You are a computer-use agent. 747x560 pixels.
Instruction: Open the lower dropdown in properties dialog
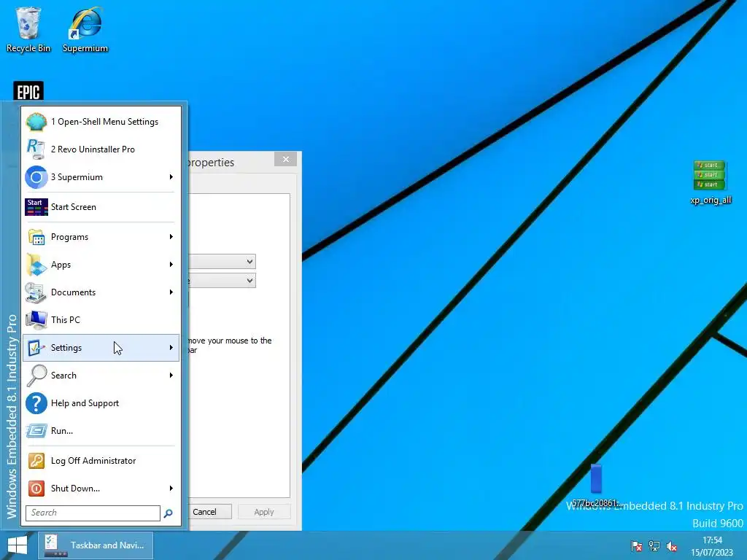[x=222, y=281]
